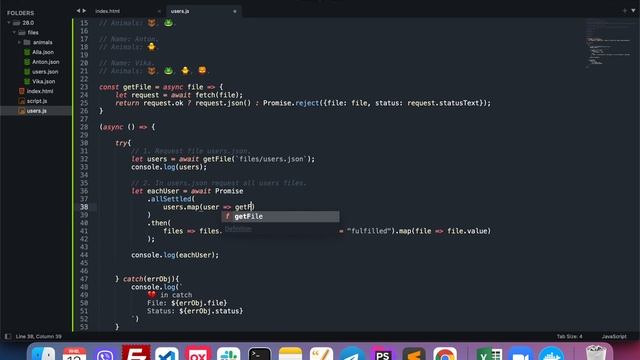The image size is (640, 360).
Task: Go to previous tab arrow
Action: tap(78, 11)
